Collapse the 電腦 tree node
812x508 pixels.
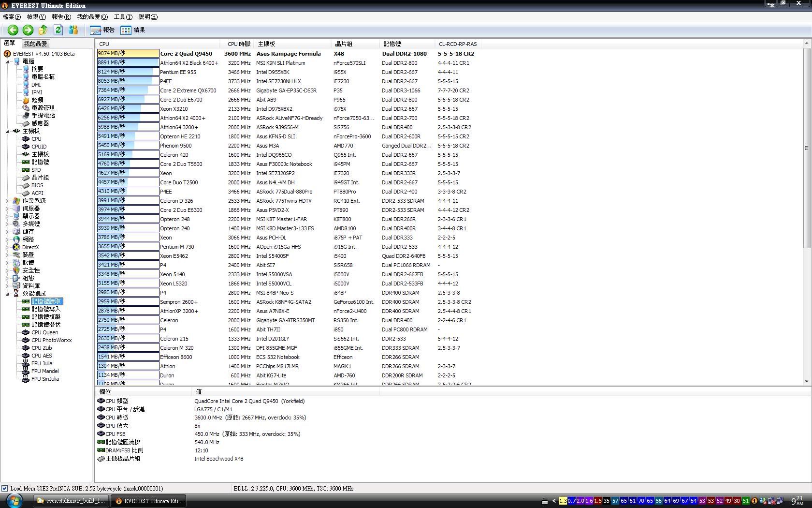coord(7,61)
